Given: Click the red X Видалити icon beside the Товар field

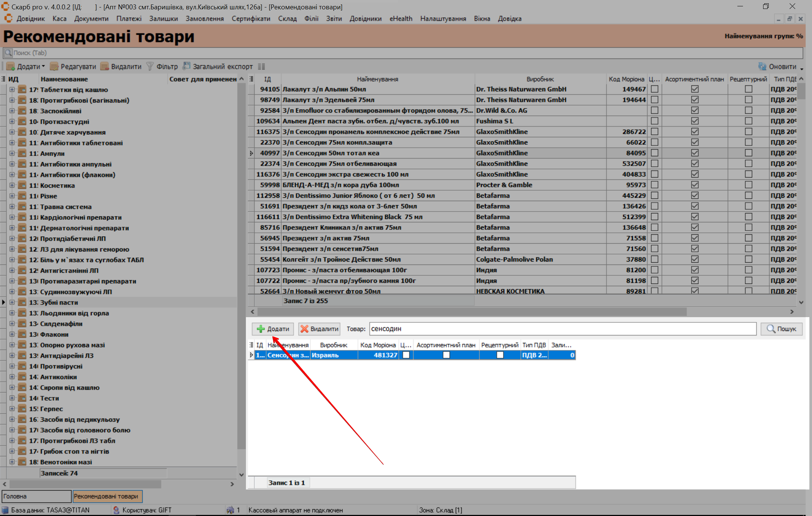Looking at the screenshot, I should pos(304,329).
